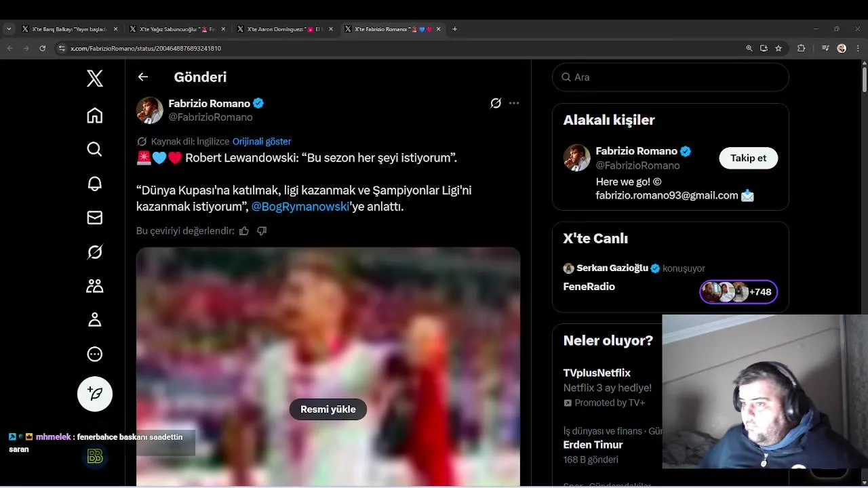Open Erden Timur trending topic
The height and width of the screenshot is (488, 868).
click(593, 445)
